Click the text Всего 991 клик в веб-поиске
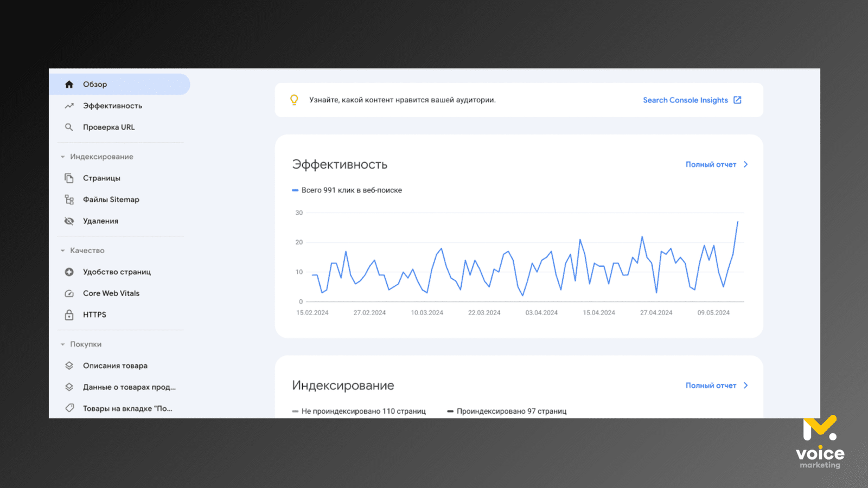Image resolution: width=868 pixels, height=488 pixels. click(352, 190)
